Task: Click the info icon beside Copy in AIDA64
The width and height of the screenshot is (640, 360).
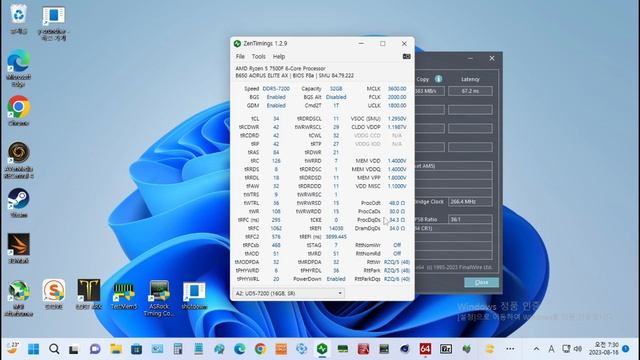Action: coord(438,79)
